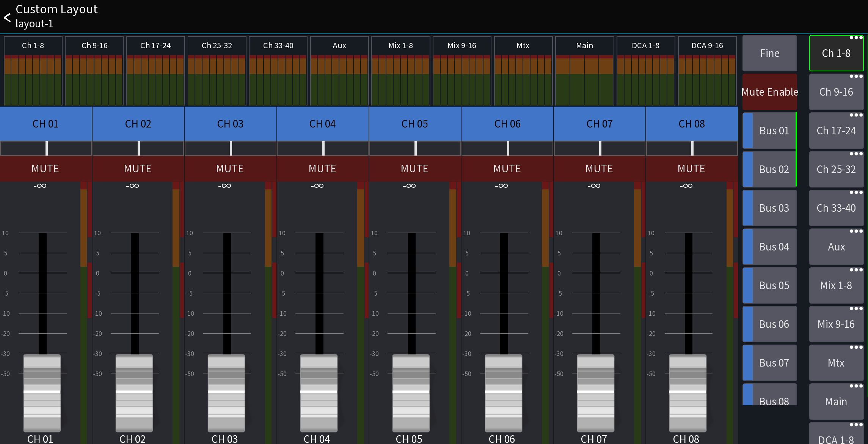Switch to the Ch 9-16 bank
This screenshot has height=444, width=868.
[836, 92]
